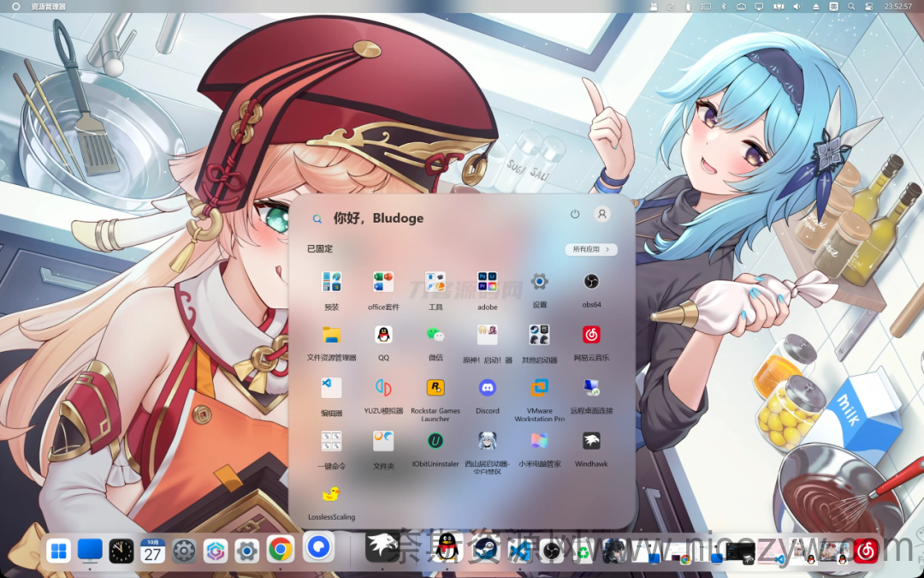Open 资源管理器 menu in top bar

tap(48, 7)
